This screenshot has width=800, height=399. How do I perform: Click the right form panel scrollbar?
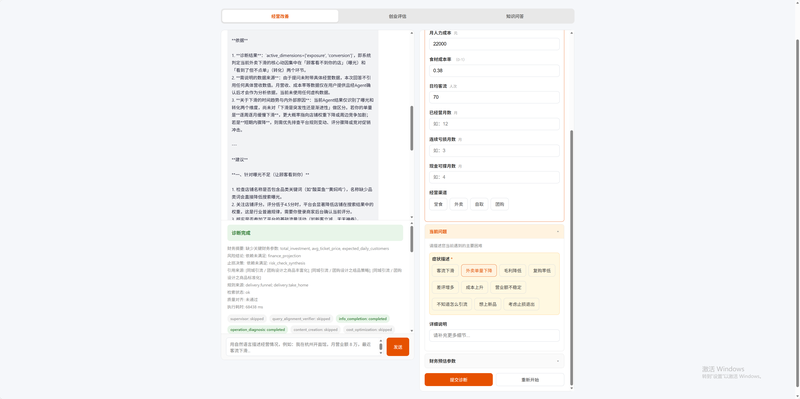click(x=571, y=258)
